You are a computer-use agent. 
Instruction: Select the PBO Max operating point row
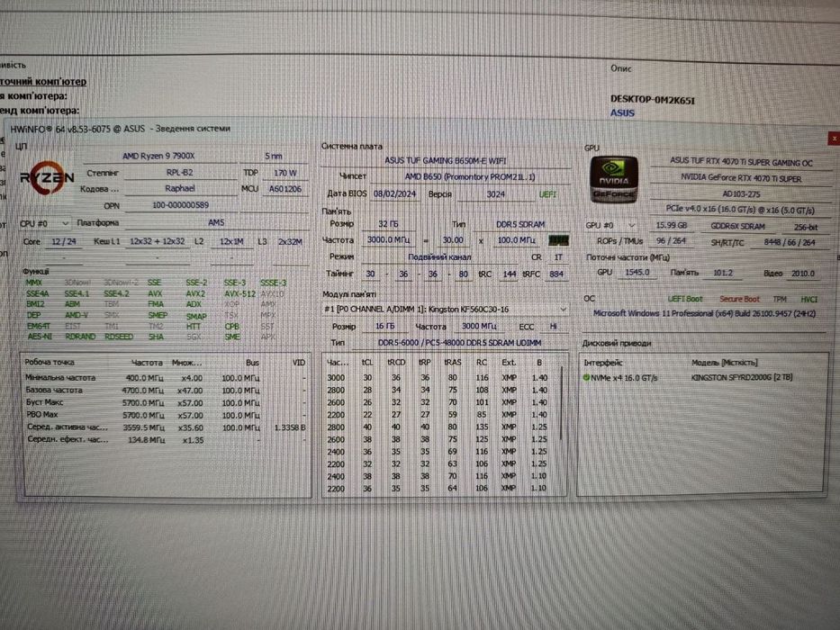coord(165,415)
